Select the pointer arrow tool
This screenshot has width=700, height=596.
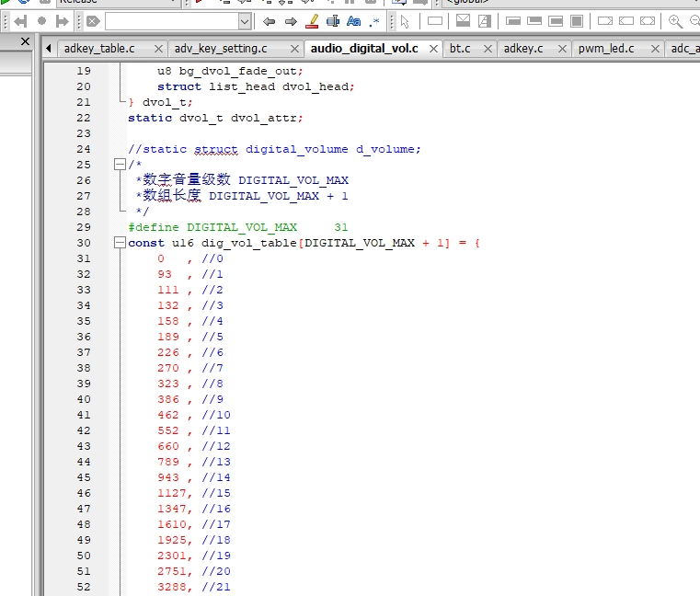405,21
